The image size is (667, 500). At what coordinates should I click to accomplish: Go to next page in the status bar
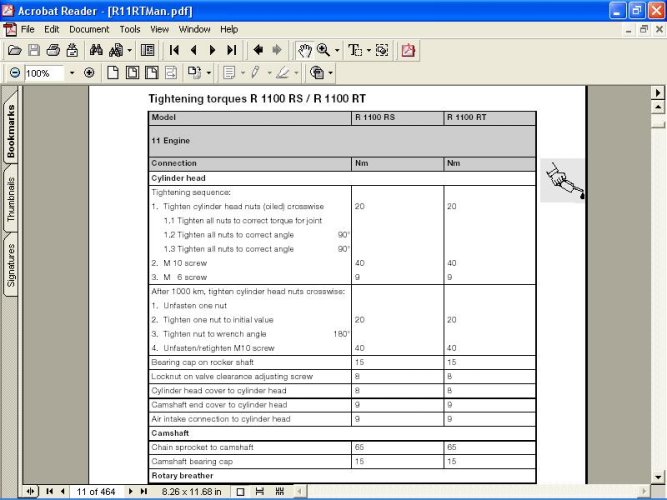pos(130,491)
